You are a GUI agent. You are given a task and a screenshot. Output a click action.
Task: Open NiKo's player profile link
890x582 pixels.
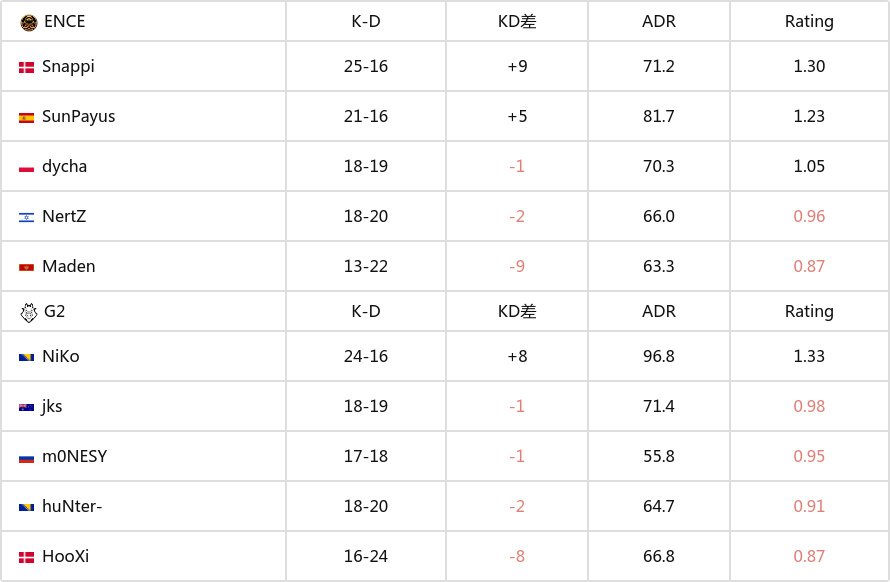60,357
